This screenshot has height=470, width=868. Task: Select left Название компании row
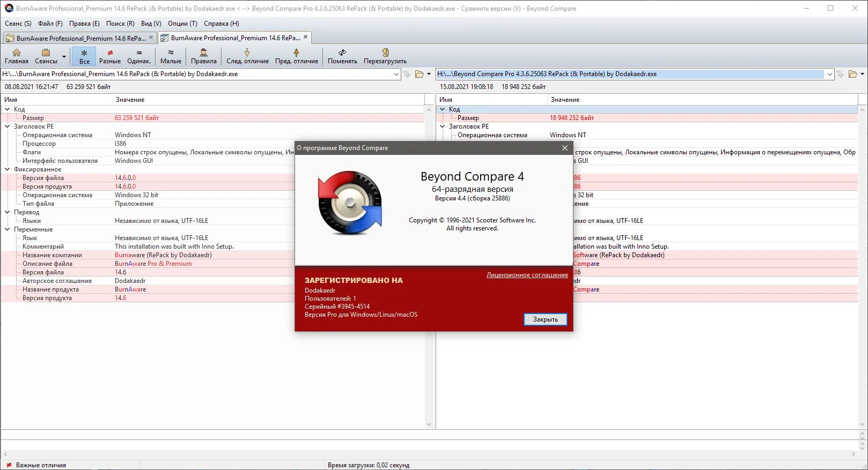click(148, 255)
